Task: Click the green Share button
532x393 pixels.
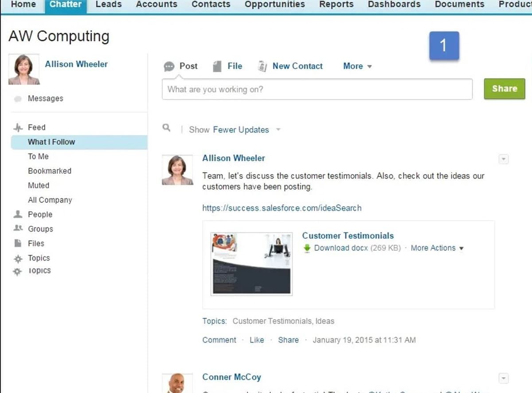Action: coord(504,88)
